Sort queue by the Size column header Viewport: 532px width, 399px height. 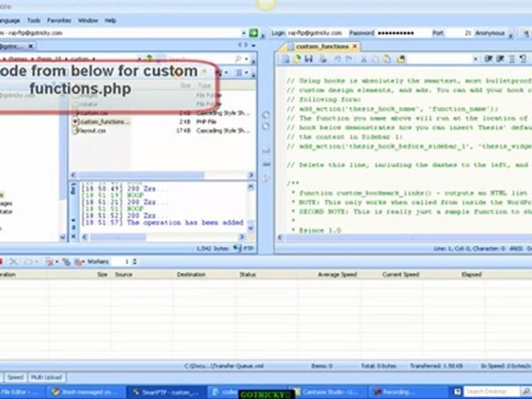[x=102, y=274]
